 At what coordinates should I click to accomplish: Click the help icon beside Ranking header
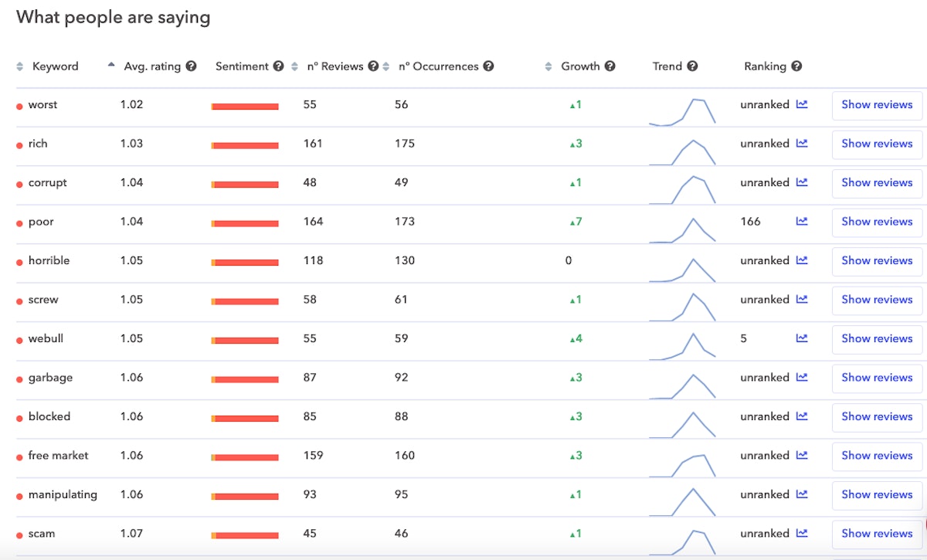pos(796,66)
